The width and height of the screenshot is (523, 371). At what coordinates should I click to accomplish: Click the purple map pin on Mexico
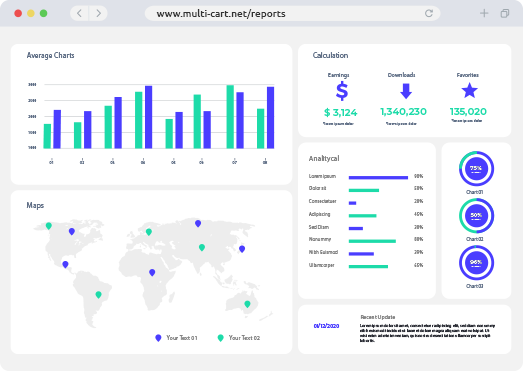coord(65,264)
